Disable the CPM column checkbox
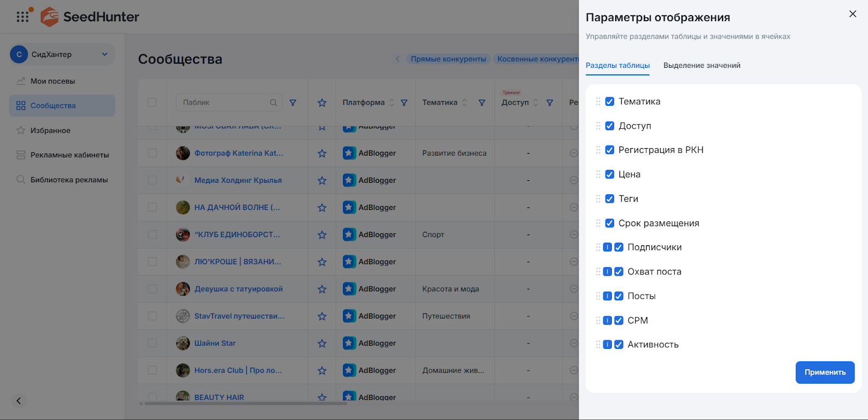This screenshot has width=868, height=420. point(618,321)
